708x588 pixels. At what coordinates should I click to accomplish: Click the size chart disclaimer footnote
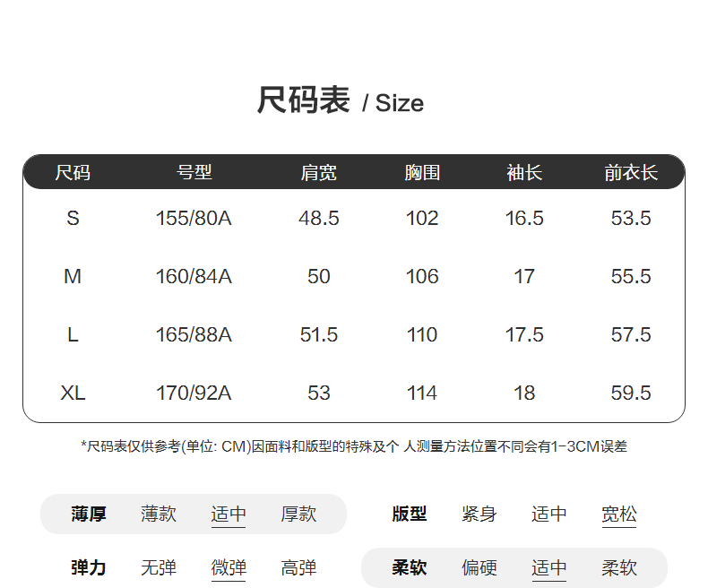(x=354, y=446)
